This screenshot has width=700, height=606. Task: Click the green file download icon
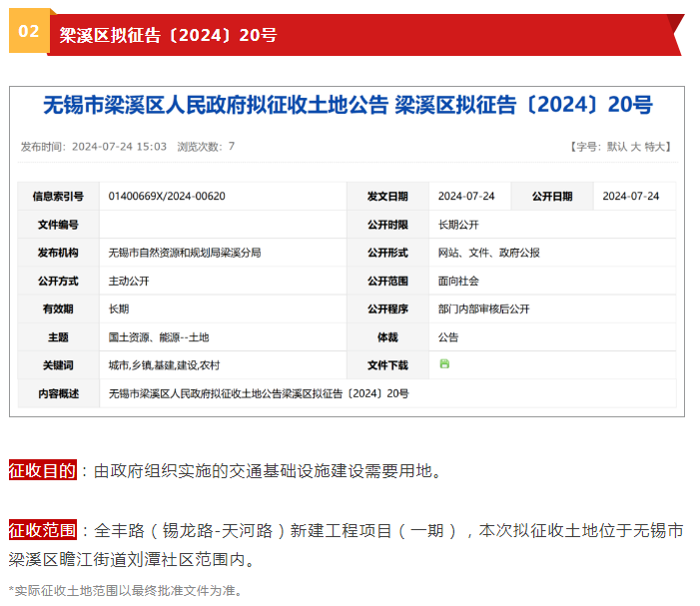444,363
